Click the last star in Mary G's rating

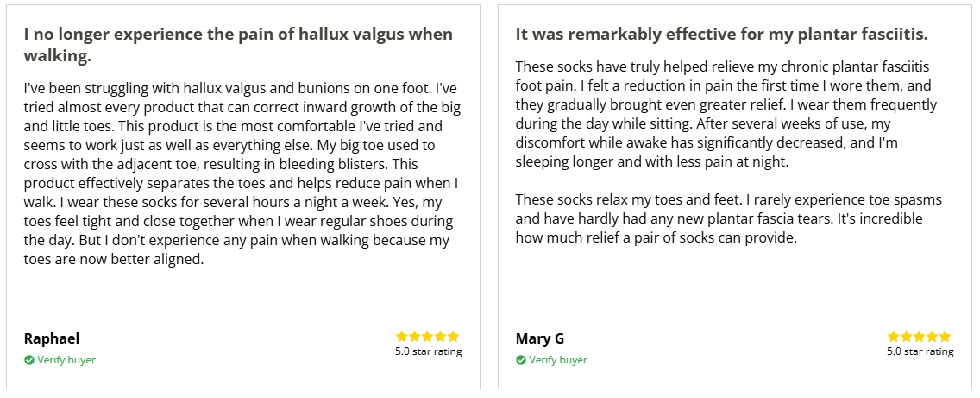tap(945, 337)
